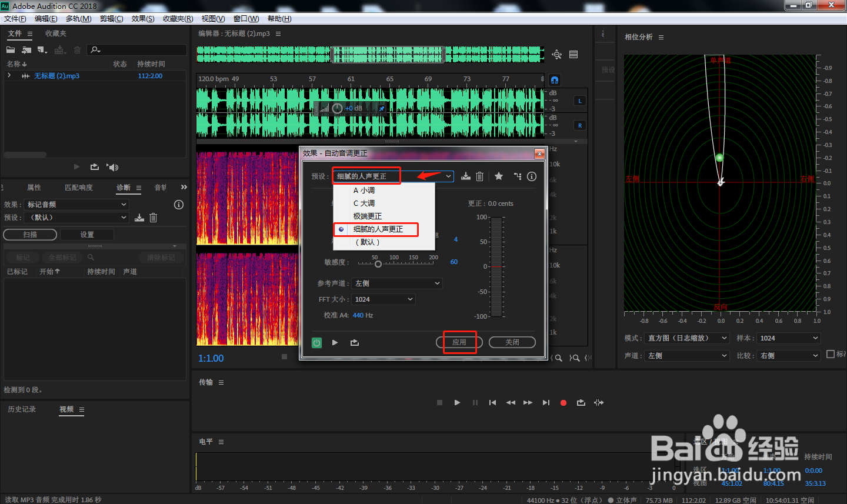
Task: Open the 比较 右侧 dropdown
Action: pyautogui.click(x=788, y=356)
